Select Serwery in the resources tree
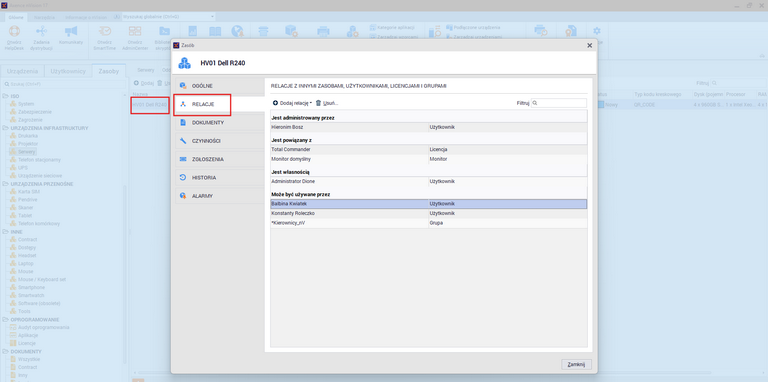 tap(26, 152)
